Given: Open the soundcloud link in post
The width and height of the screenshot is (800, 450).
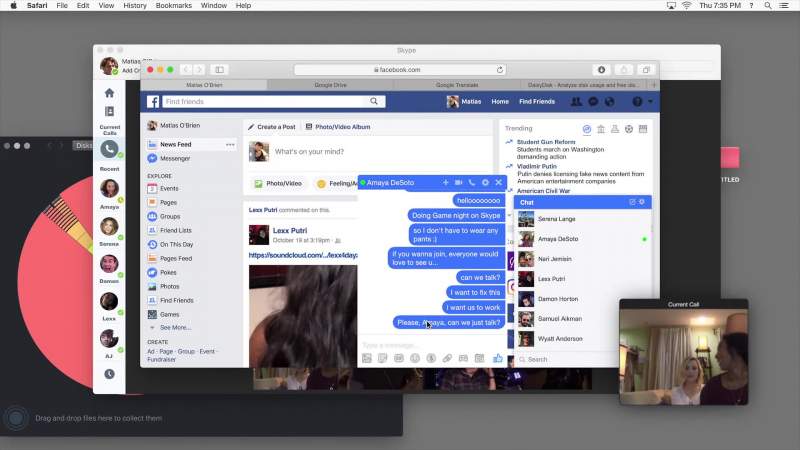Looking at the screenshot, I should click(x=303, y=255).
